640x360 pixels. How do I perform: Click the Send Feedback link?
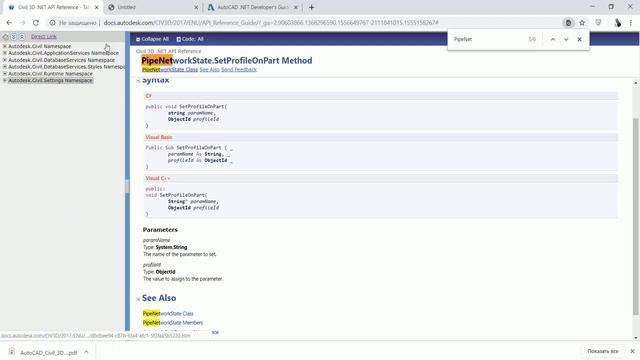[239, 70]
